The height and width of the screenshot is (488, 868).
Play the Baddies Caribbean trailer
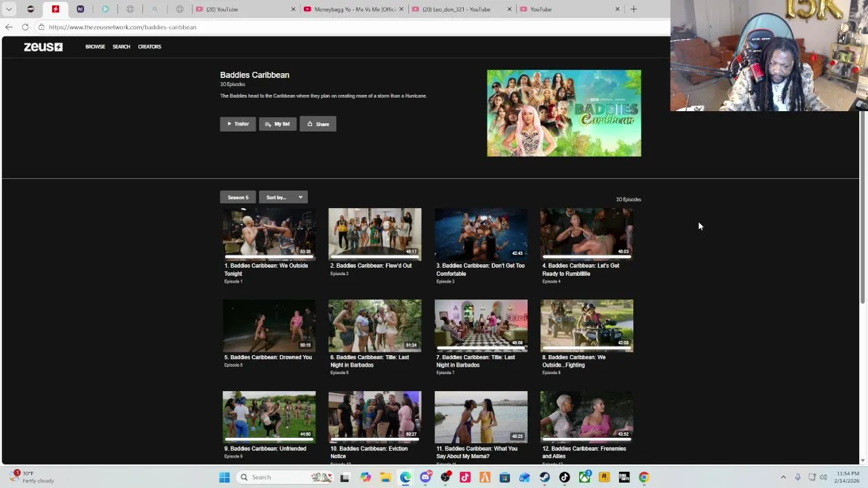point(238,124)
